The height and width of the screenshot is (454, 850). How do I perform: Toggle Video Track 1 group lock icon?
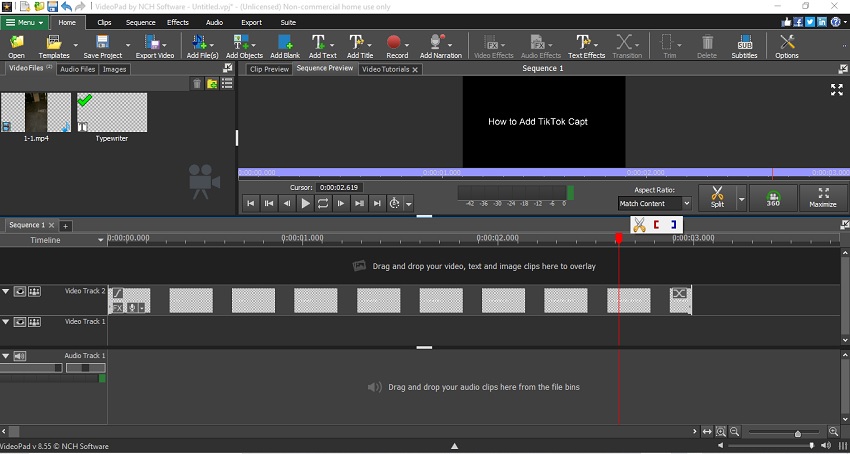point(35,322)
